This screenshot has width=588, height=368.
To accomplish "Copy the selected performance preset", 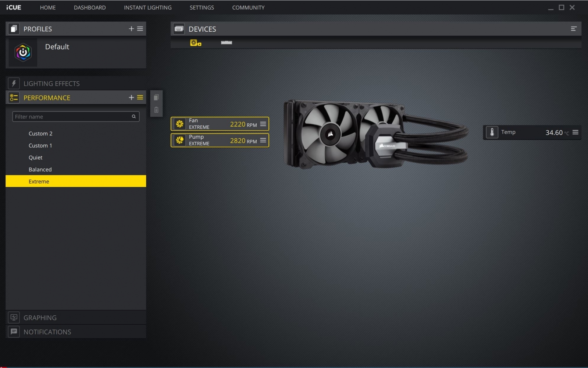I will pyautogui.click(x=156, y=98).
